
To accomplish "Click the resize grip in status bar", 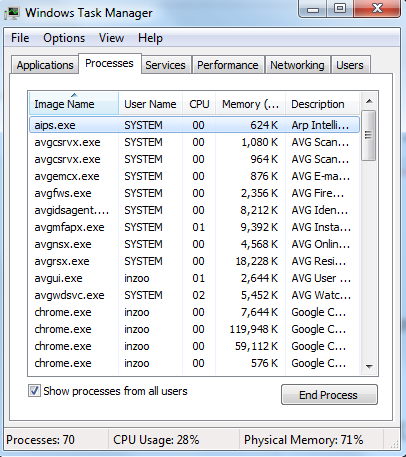I will pyautogui.click(x=394, y=444).
